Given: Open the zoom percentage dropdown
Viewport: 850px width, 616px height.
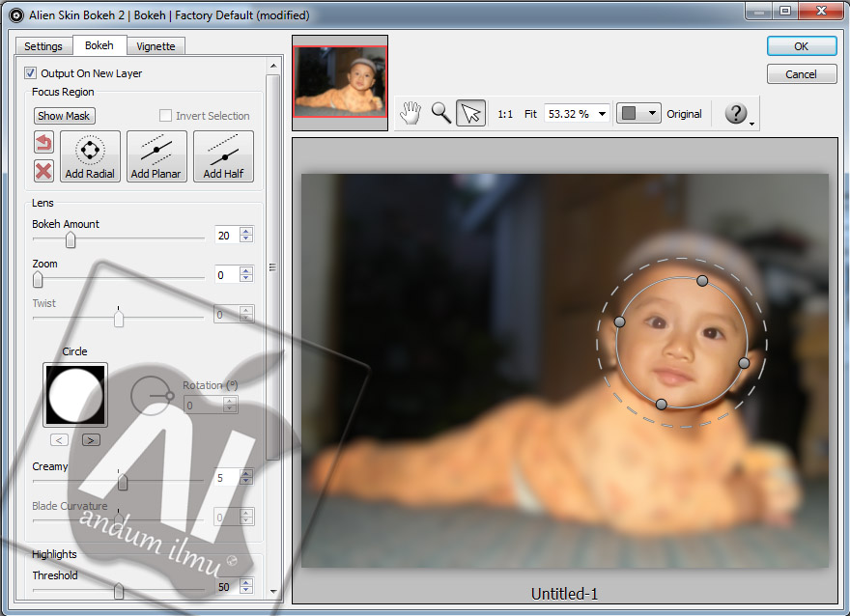Looking at the screenshot, I should [602, 114].
